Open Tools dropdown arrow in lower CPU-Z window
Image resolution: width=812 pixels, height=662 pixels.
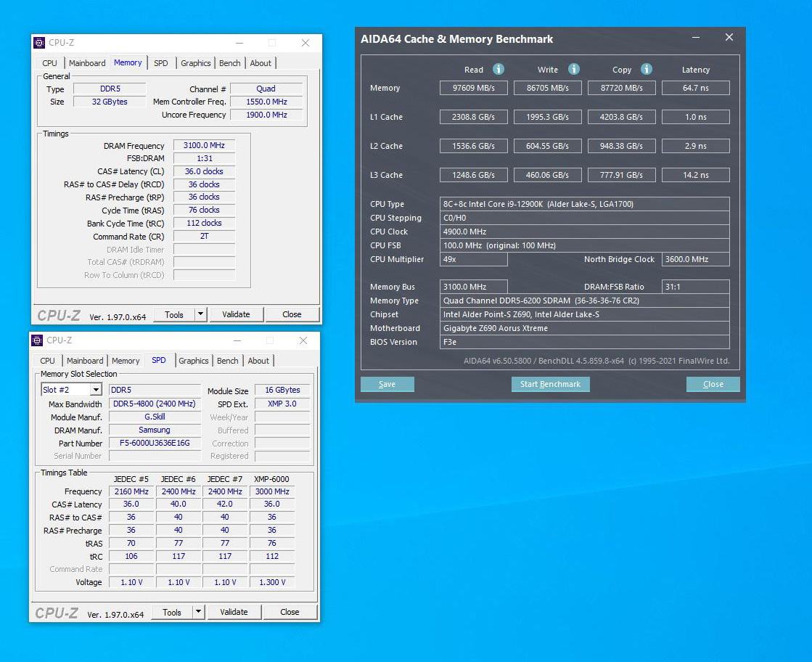[x=199, y=612]
